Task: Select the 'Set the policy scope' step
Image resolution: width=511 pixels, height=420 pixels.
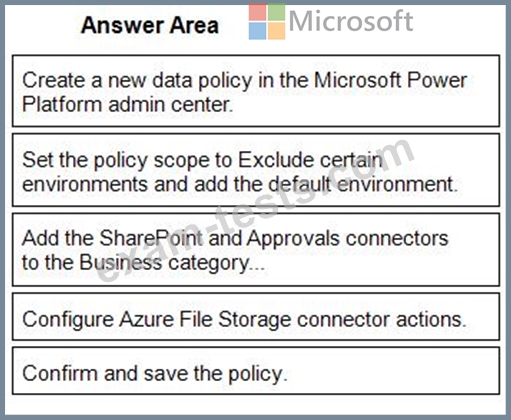Action: click(x=256, y=170)
